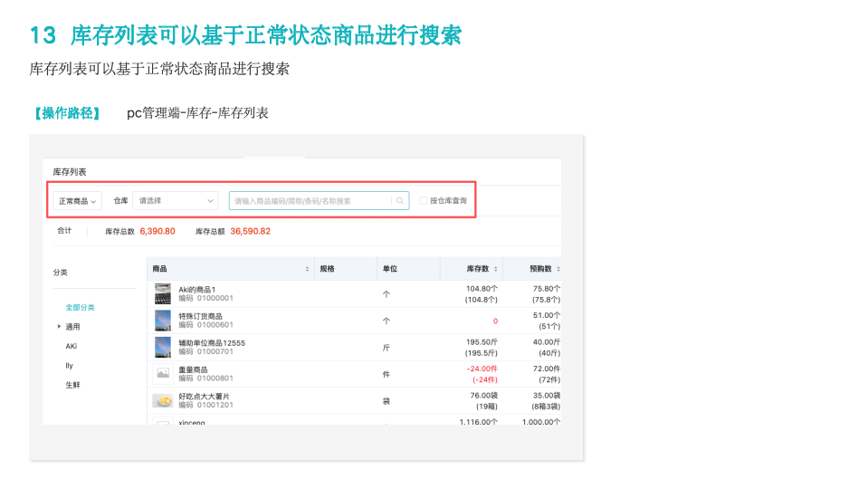Click product name Aki的商品1
The image size is (868, 489).
(196, 290)
